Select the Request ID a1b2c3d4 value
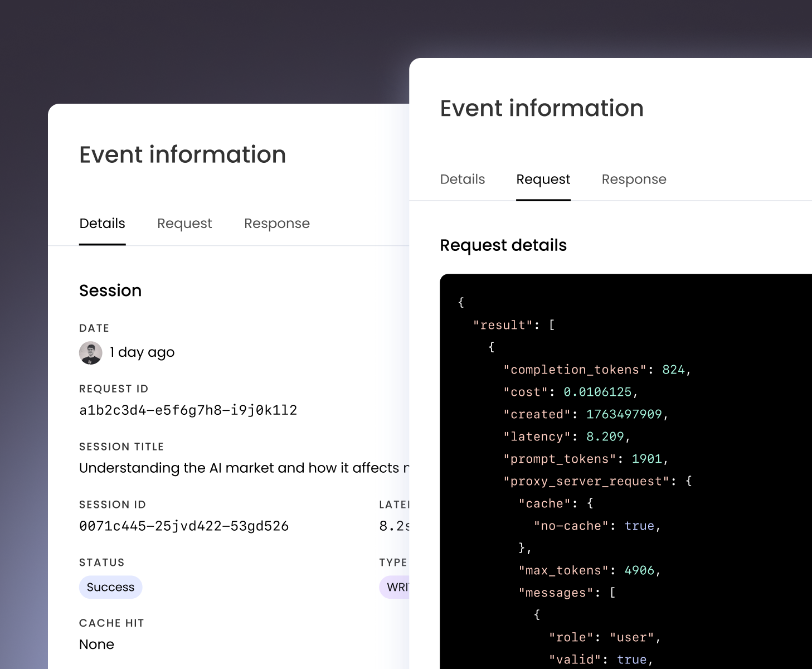 pos(188,410)
